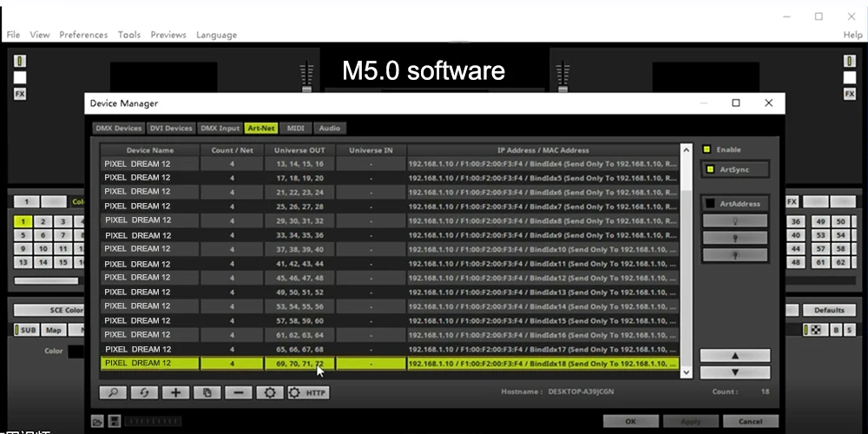Image resolution: width=868 pixels, height=434 pixels.
Task: Open the Help menu
Action: pos(852,35)
